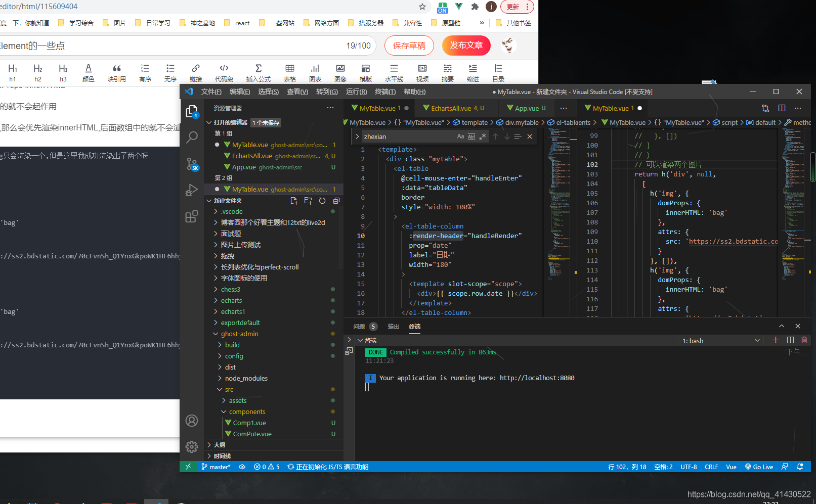This screenshot has width=816, height=504.
Task: Click the notification bell in the status bar
Action: point(800,467)
